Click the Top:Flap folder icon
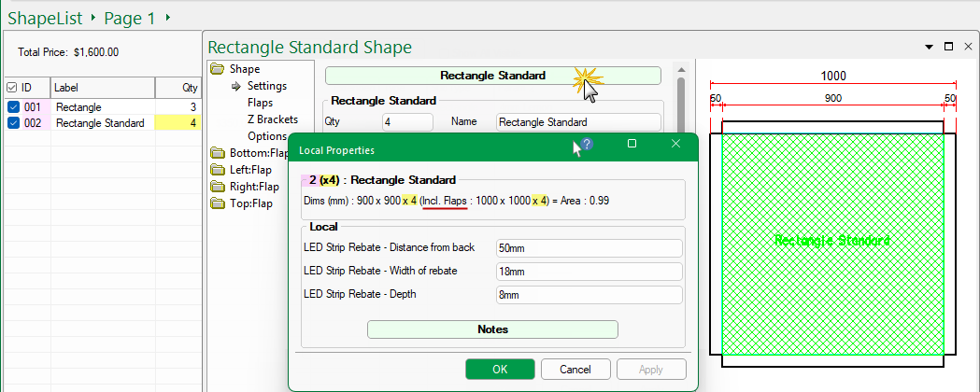The width and height of the screenshot is (980, 392). pyautogui.click(x=219, y=203)
